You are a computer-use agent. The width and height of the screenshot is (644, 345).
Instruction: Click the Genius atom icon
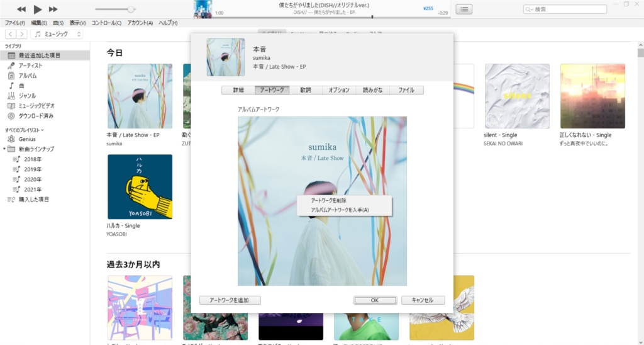pyautogui.click(x=11, y=139)
